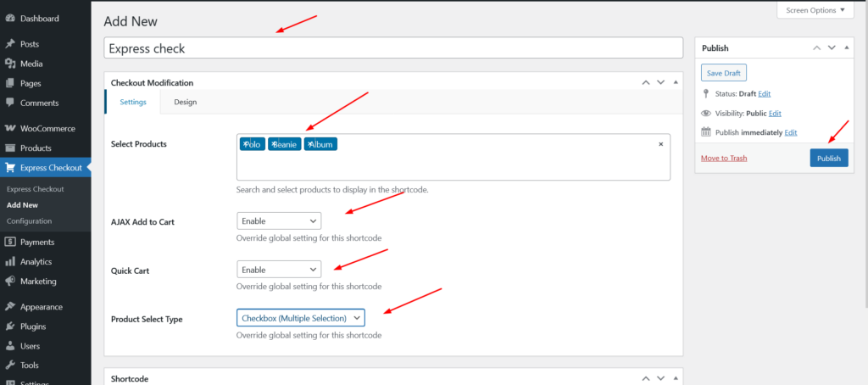Click the Analytics bar chart icon

[x=9, y=262]
